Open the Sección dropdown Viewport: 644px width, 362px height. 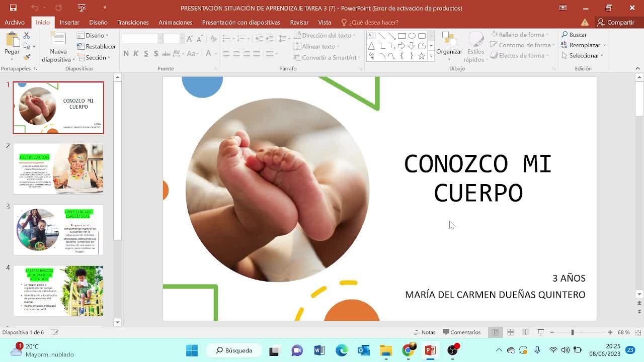coord(94,57)
